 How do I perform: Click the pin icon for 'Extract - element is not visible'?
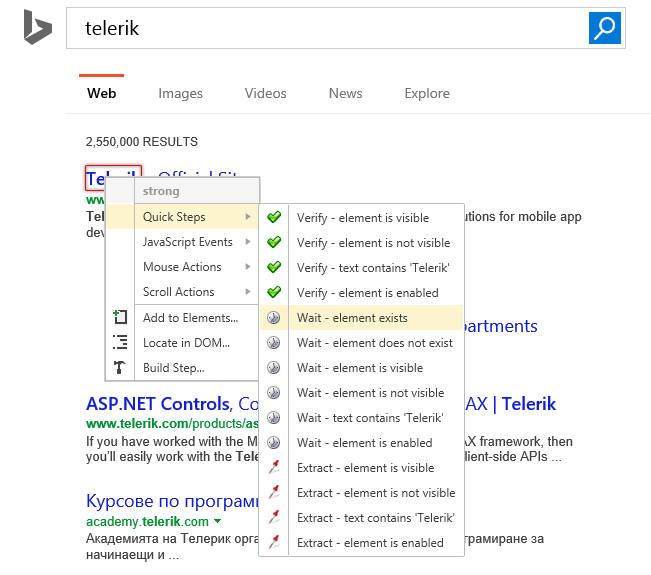coord(274,492)
